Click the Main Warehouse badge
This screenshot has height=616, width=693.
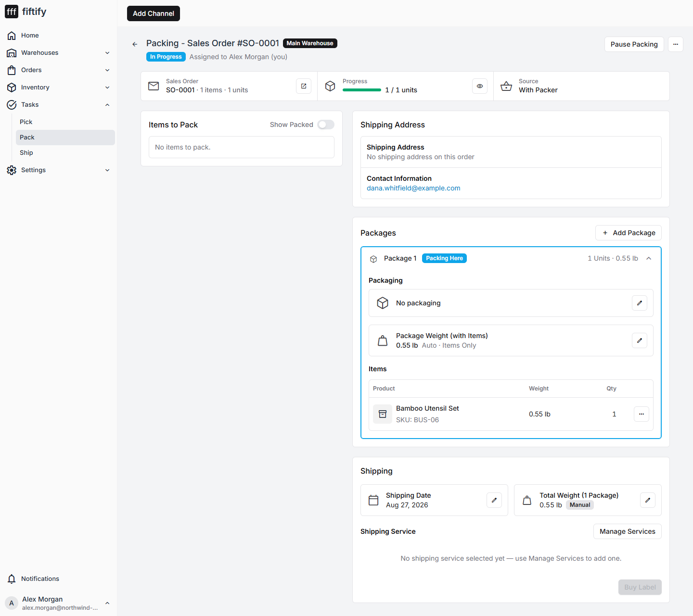310,43
